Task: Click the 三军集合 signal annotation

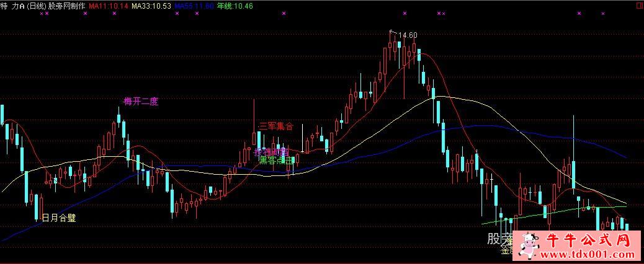Action: pyautogui.click(x=275, y=126)
